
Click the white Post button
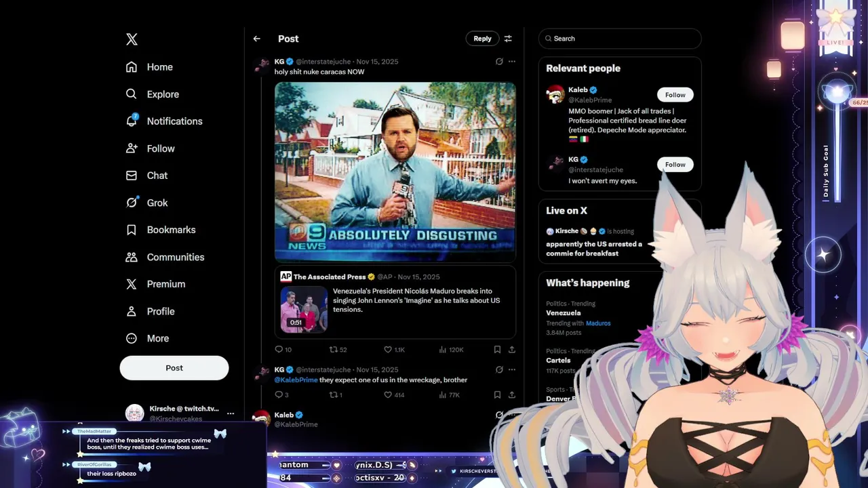click(174, 368)
